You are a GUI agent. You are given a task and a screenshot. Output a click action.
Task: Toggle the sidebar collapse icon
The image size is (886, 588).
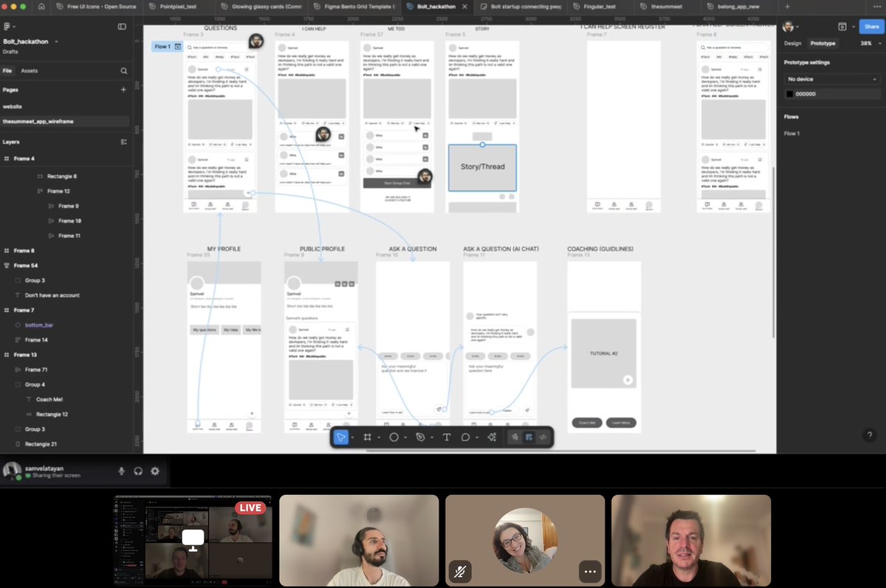[x=122, y=26]
